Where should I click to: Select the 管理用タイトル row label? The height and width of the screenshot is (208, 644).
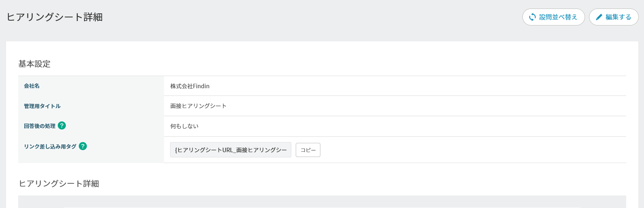click(x=42, y=106)
